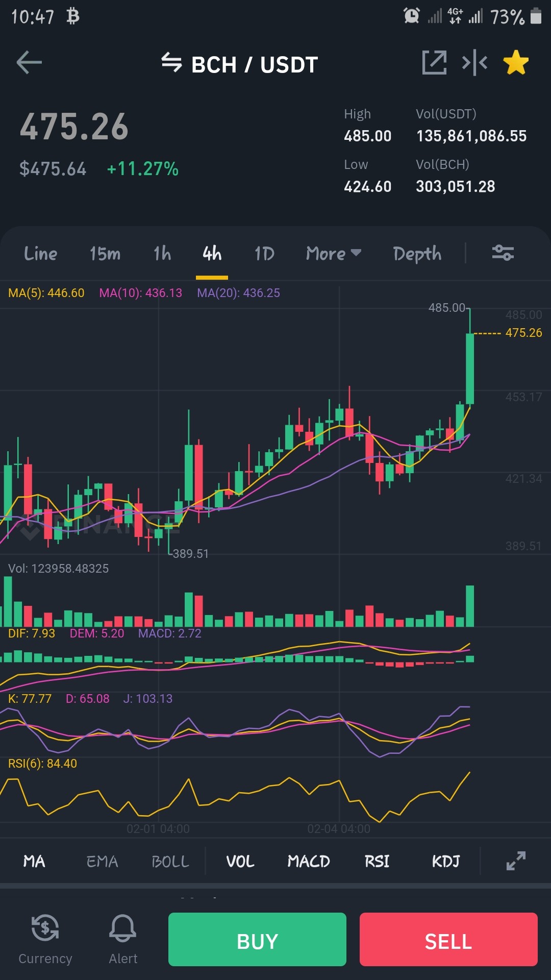The width and height of the screenshot is (551, 980).
Task: Go back using the arrow icon
Action: pyautogui.click(x=29, y=63)
